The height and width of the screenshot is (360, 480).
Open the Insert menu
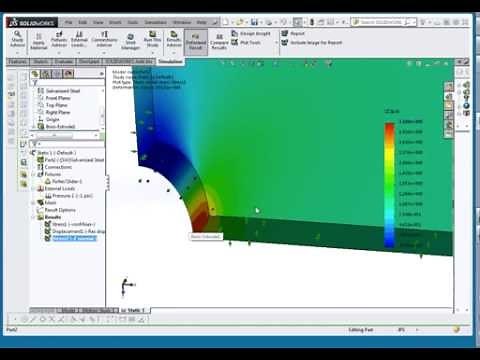pos(115,22)
